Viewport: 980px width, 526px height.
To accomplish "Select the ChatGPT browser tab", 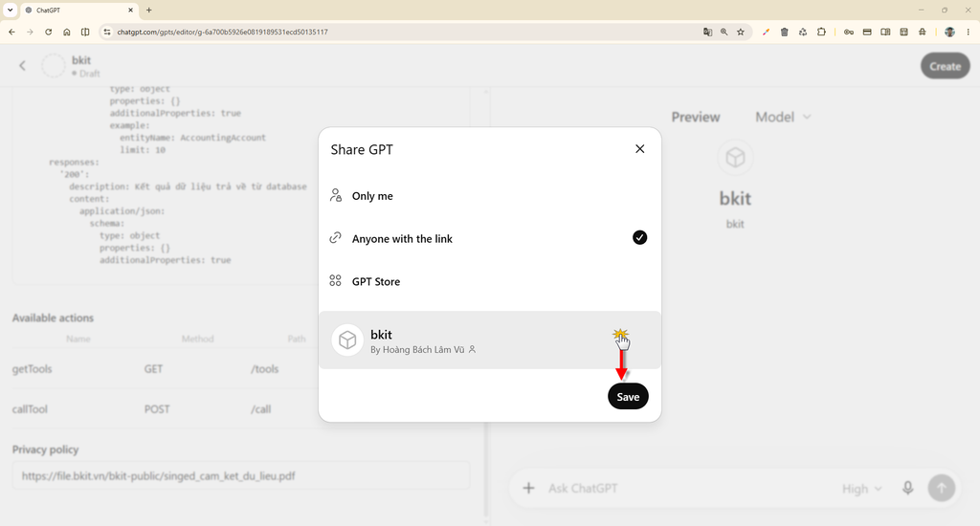I will pyautogui.click(x=78, y=10).
